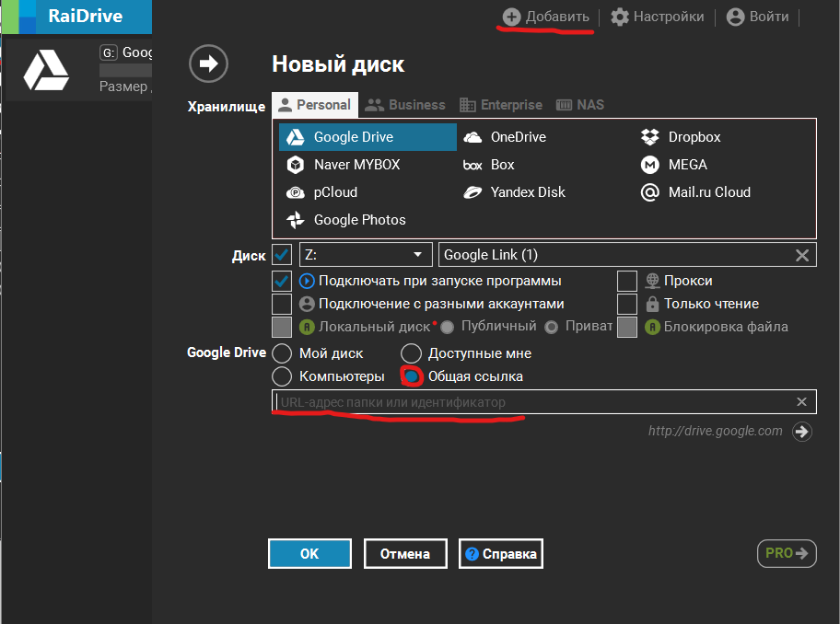Click the RaiDrive logo title

[x=85, y=16]
